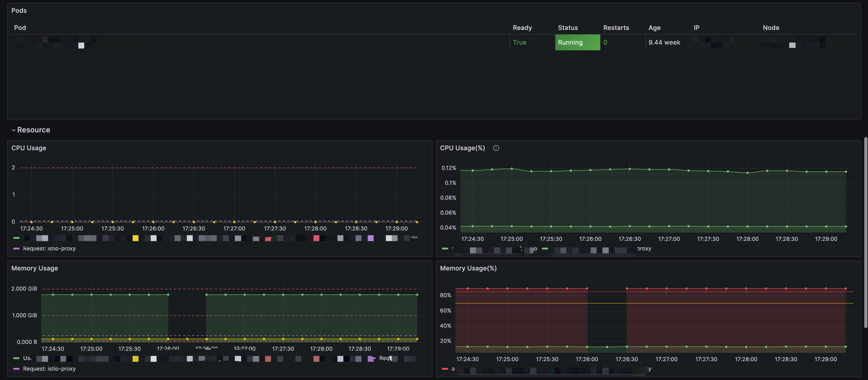Click 20% axis label in Memory Usage(%)

pos(445,341)
